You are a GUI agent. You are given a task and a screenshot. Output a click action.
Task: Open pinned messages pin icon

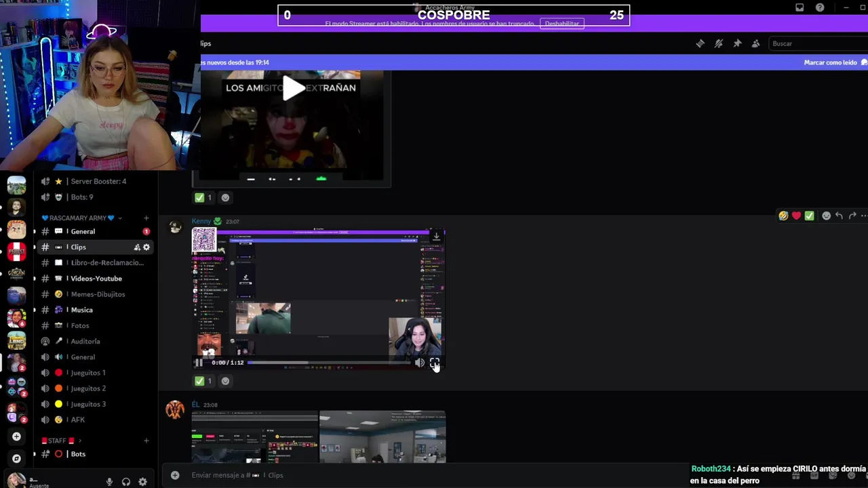737,43
